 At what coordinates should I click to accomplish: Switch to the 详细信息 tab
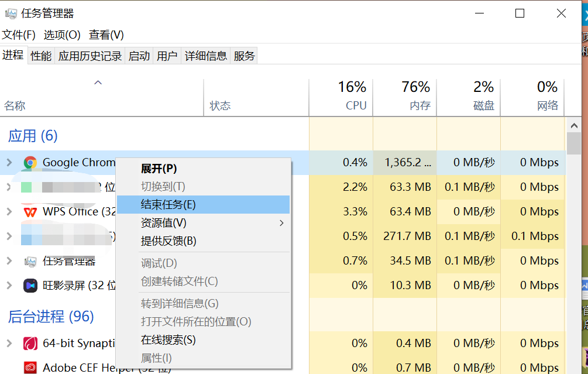(x=206, y=56)
